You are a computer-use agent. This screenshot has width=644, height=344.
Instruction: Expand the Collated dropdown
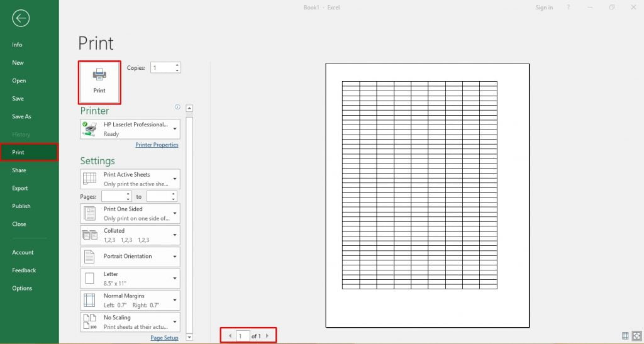click(x=130, y=235)
